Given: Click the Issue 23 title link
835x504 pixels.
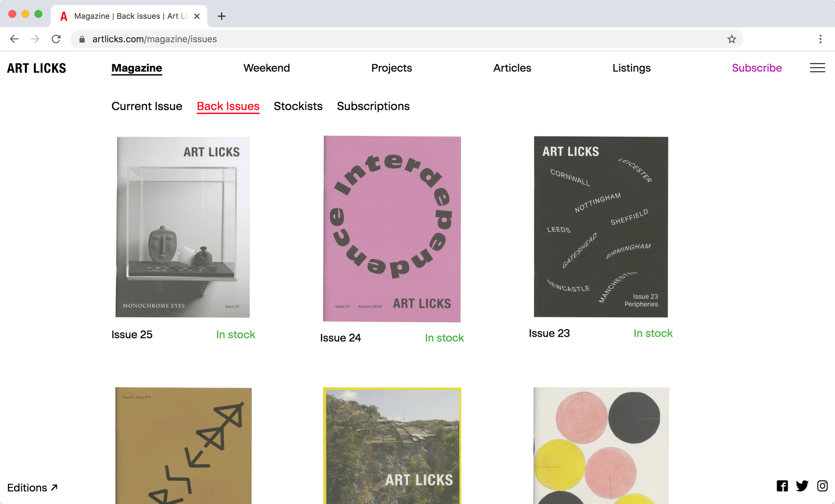Looking at the screenshot, I should point(549,333).
